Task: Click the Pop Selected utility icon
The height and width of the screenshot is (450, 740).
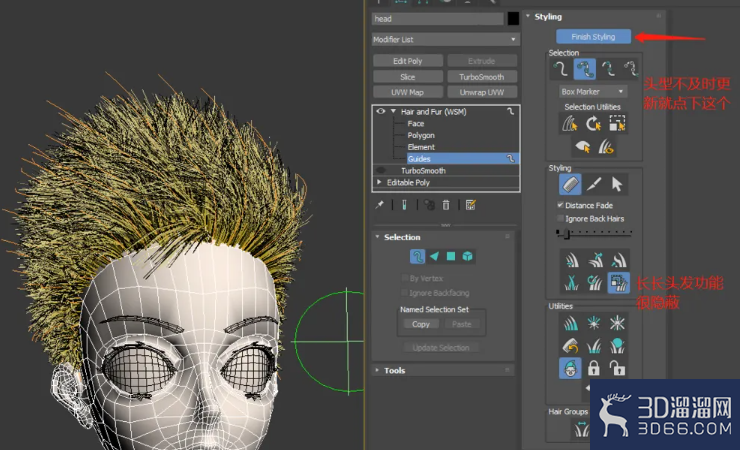Action: (x=594, y=323)
